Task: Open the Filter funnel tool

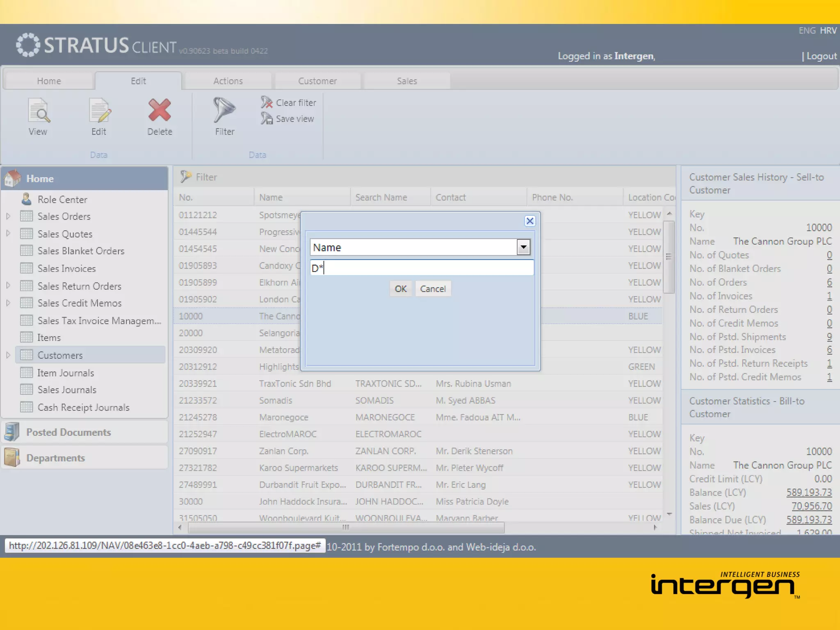Action: (224, 110)
